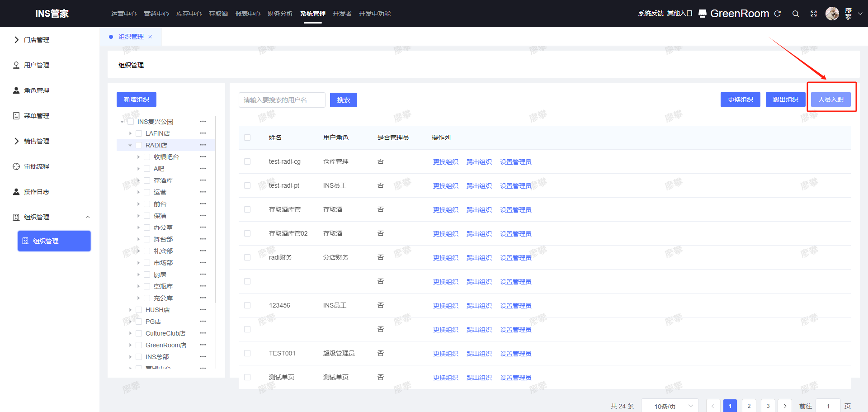The width and height of the screenshot is (868, 412).
Task: Click the top 踢出组织 button
Action: [x=786, y=99]
